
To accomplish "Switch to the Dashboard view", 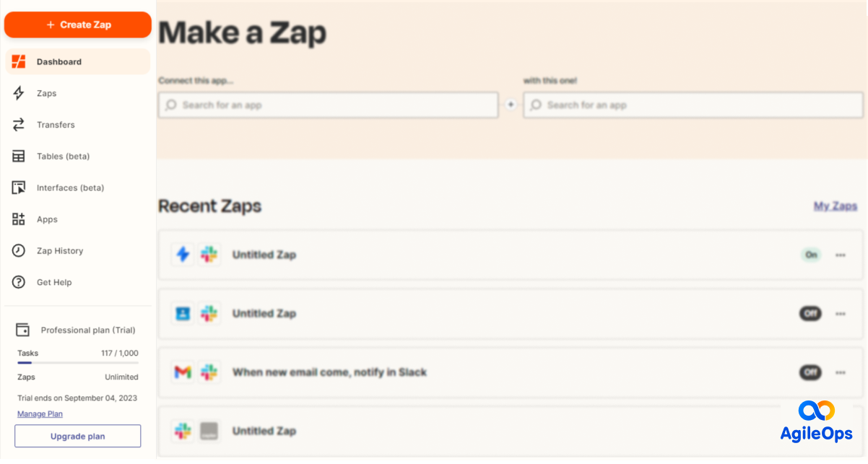I will (x=58, y=61).
